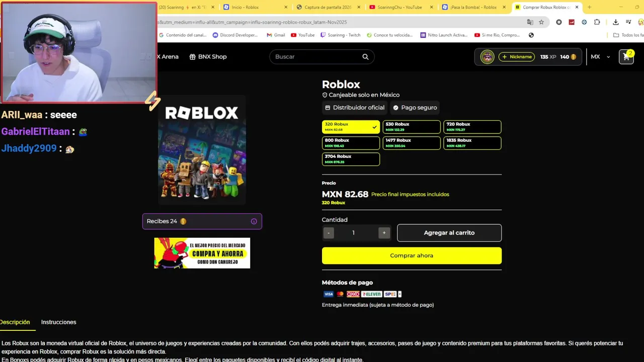Select the 1835 Robux package
Image resolution: width=644 pixels, height=362 pixels.
click(x=472, y=143)
